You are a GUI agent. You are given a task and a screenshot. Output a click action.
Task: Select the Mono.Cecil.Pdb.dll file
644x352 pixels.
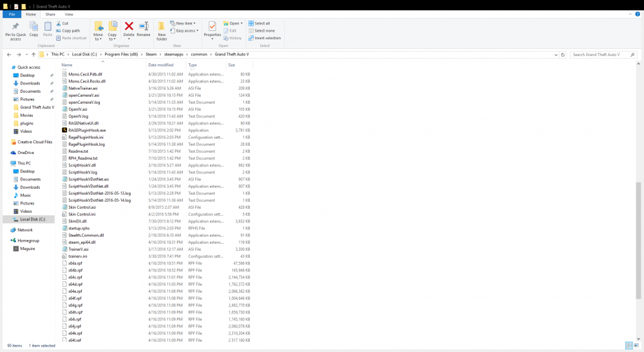tap(85, 74)
